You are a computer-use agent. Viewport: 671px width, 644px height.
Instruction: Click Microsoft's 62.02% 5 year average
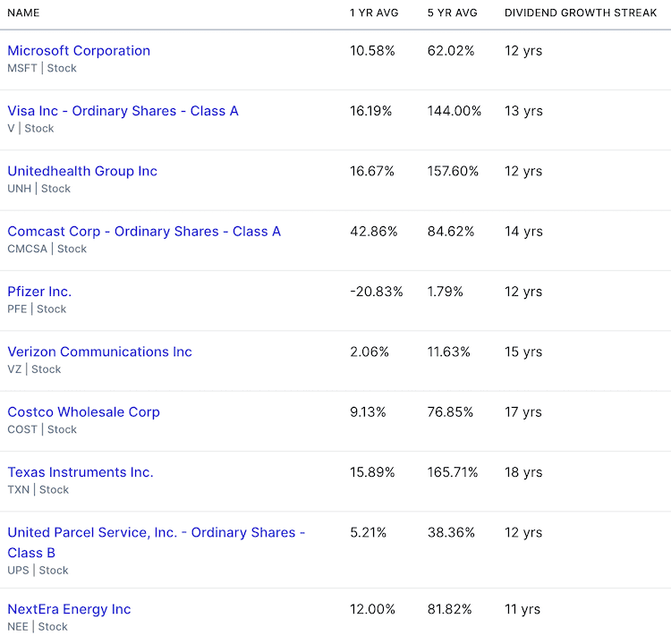click(x=451, y=51)
